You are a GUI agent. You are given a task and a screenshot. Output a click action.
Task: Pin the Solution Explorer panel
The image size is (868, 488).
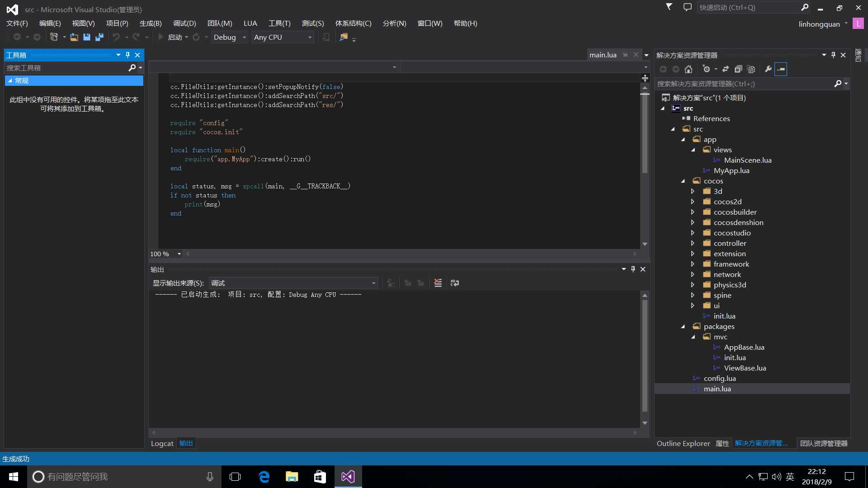click(x=834, y=55)
